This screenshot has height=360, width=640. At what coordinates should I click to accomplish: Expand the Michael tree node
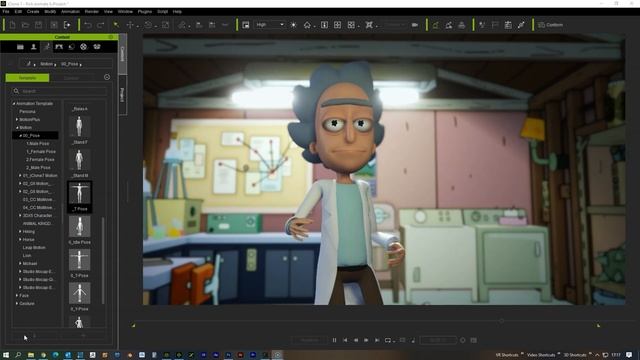pyautogui.click(x=20, y=264)
